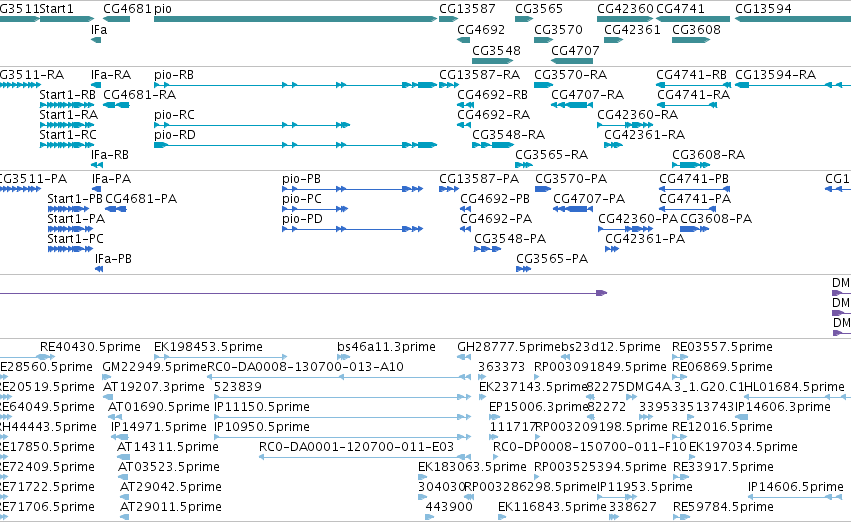Click the CG13594 gene label

point(763,9)
